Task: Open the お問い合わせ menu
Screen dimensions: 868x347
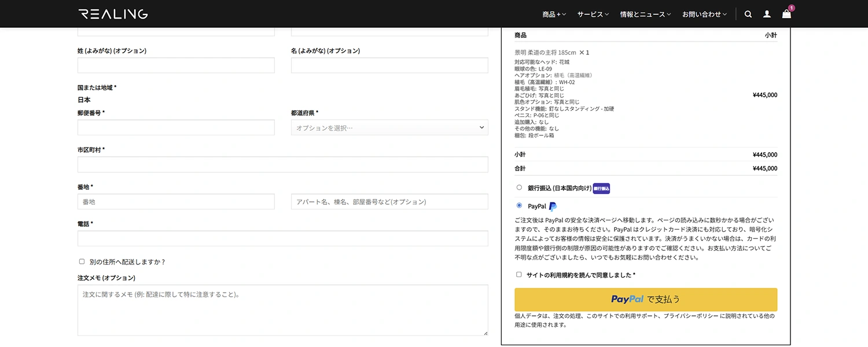Action: click(704, 14)
